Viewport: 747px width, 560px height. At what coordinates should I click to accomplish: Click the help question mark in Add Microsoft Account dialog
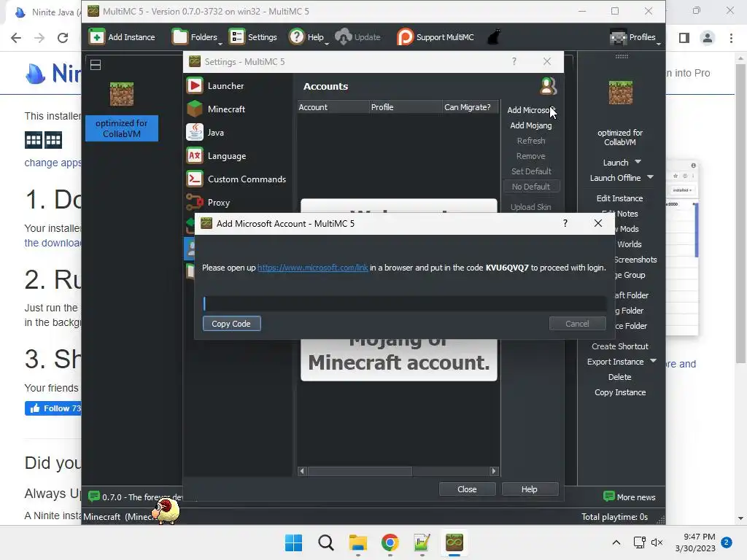pos(565,223)
